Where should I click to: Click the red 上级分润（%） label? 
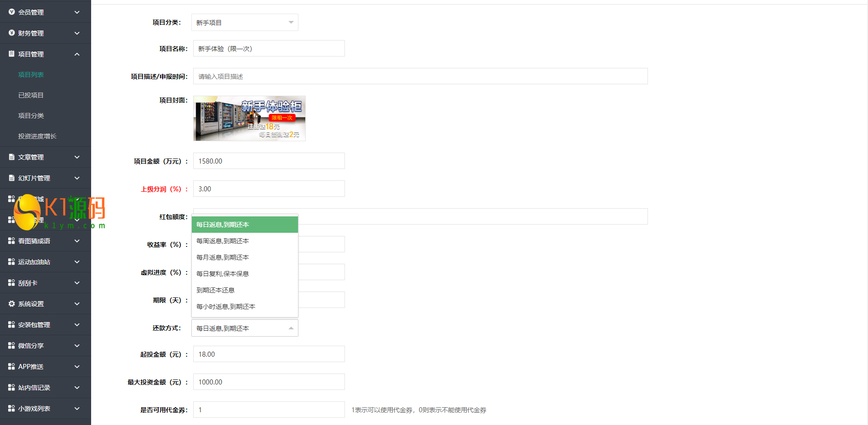(164, 189)
